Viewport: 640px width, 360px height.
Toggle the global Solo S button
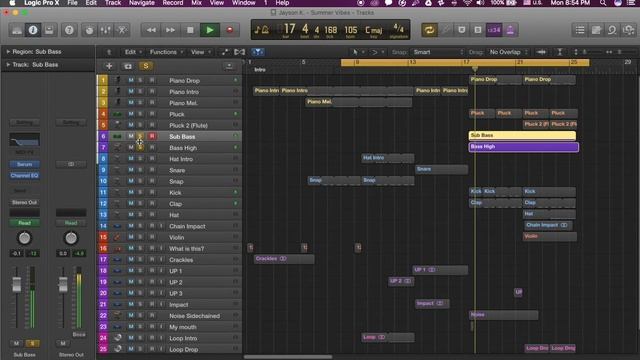pos(146,66)
